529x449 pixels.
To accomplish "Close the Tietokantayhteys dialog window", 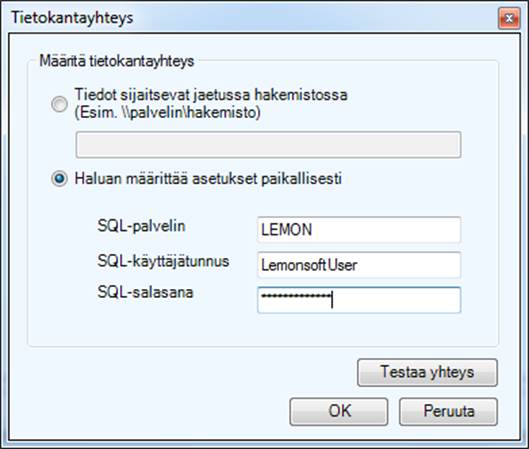I will click(x=509, y=19).
